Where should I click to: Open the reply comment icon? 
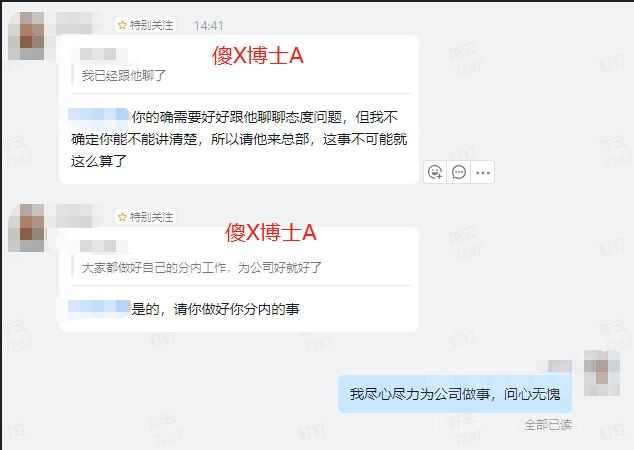(x=459, y=172)
